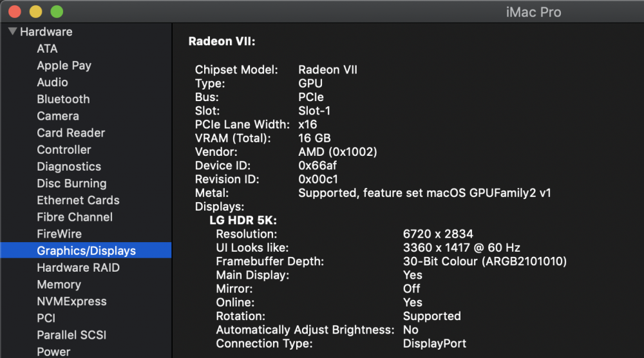The image size is (644, 358).
Task: Click the Main Display Yes value
Action: coord(413,275)
